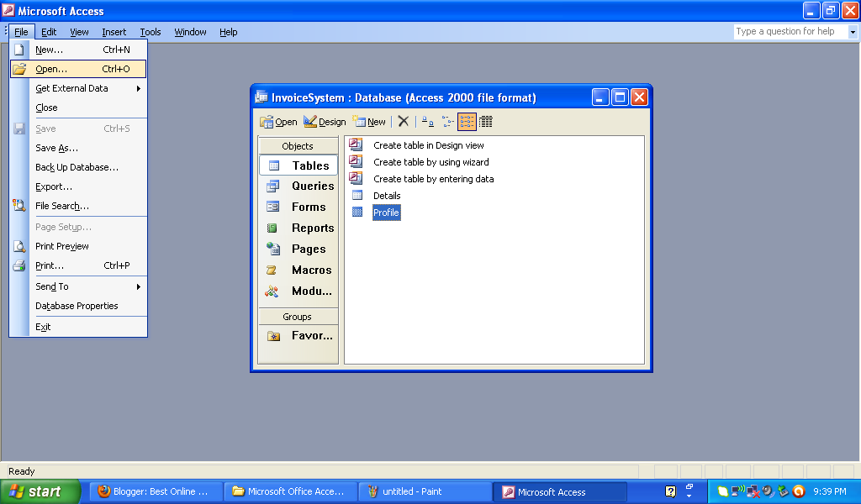Open the Help menu
Image resolution: width=861 pixels, height=504 pixels.
[x=229, y=32]
